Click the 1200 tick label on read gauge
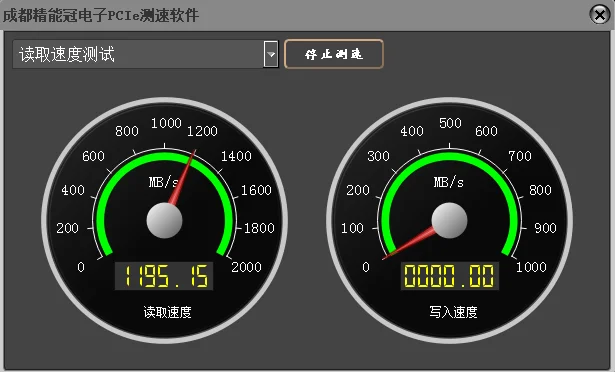 pyautogui.click(x=202, y=131)
